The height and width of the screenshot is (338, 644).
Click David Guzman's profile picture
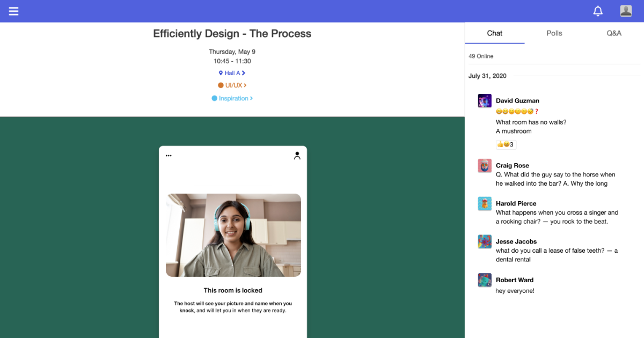click(484, 100)
